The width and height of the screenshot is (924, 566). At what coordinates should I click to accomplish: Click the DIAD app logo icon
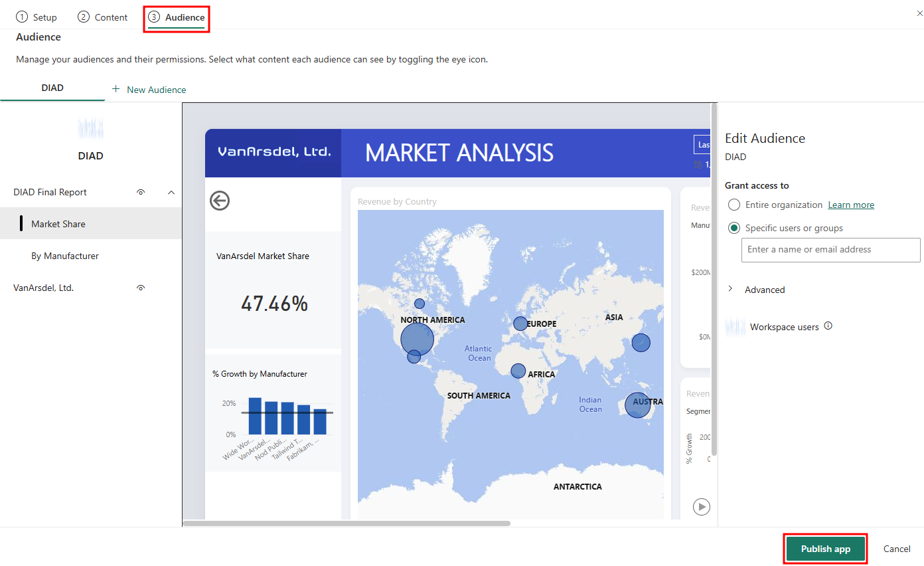[x=91, y=128]
